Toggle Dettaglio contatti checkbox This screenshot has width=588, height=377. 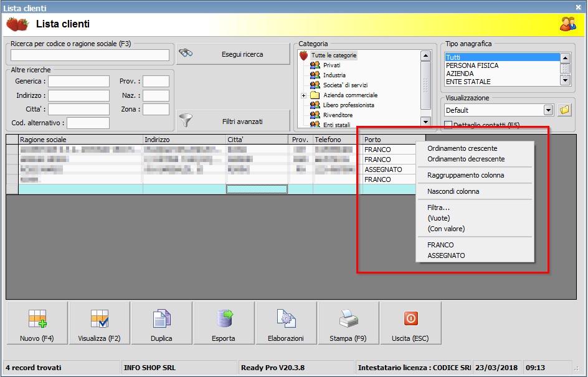point(448,125)
